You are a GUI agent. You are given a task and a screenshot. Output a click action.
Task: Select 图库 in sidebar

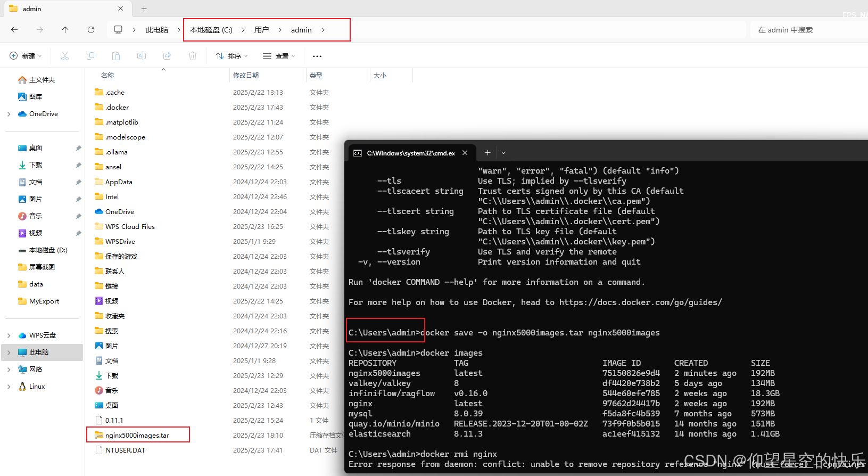tap(36, 97)
